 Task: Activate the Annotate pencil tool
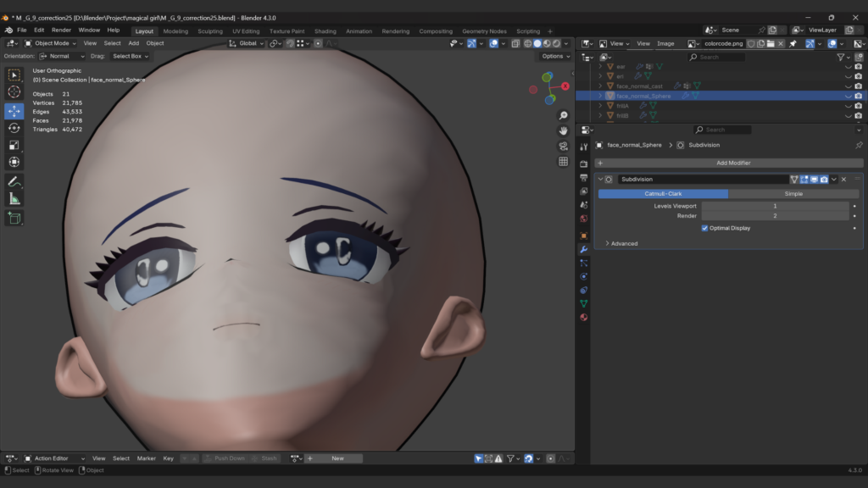pos(14,181)
